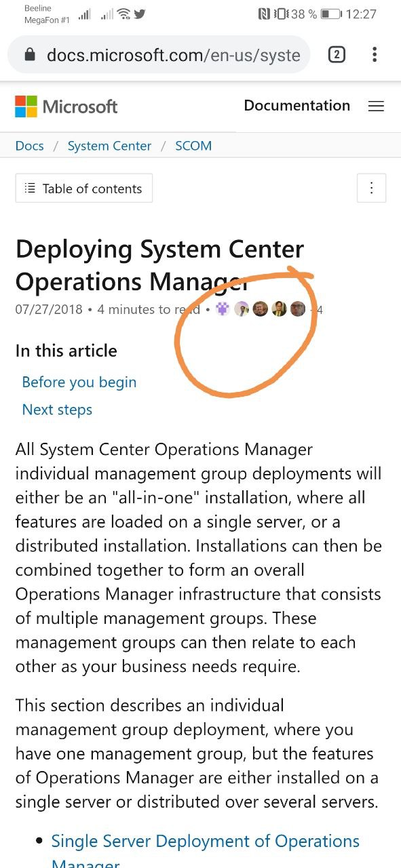
Task: Open the page actions three-dot button
Action: [371, 188]
